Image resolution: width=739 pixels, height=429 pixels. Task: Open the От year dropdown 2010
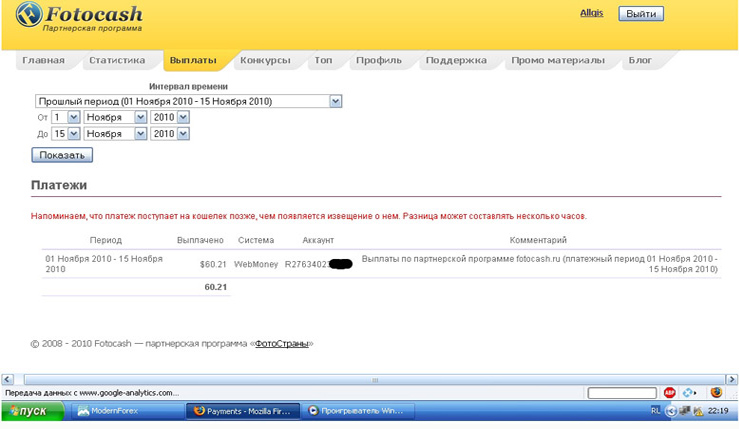pyautogui.click(x=170, y=117)
